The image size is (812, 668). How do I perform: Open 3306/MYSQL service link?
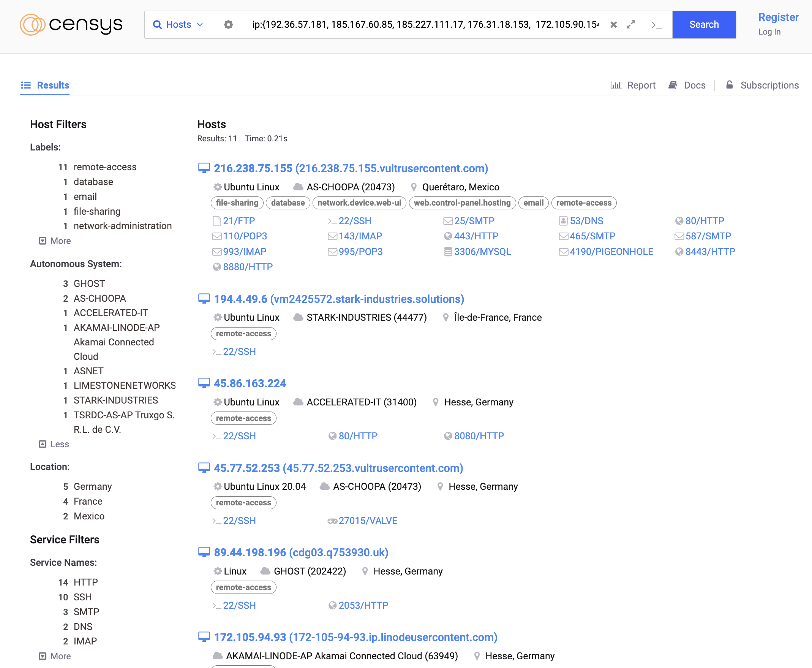tap(482, 252)
